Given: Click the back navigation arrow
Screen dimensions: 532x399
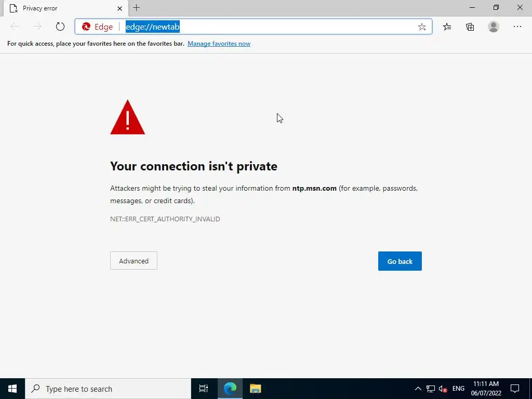Looking at the screenshot, I should (x=15, y=26).
